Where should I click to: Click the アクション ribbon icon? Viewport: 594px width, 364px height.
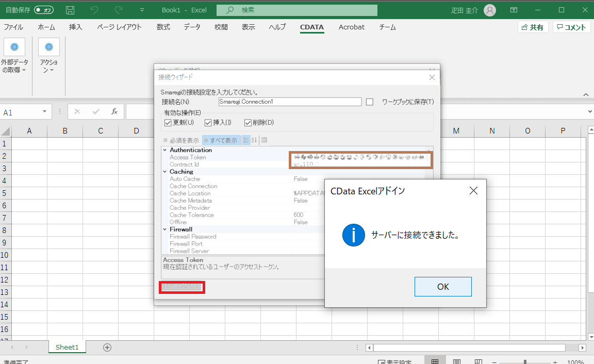click(x=49, y=47)
